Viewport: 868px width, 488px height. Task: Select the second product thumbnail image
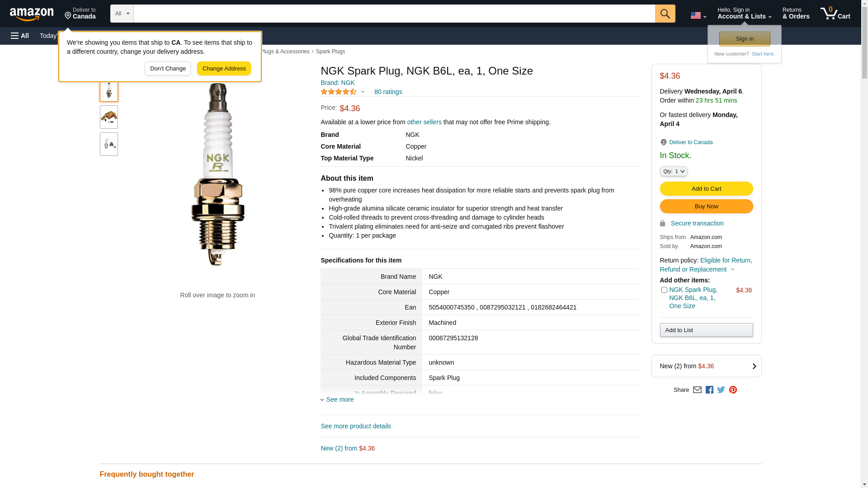109,117
